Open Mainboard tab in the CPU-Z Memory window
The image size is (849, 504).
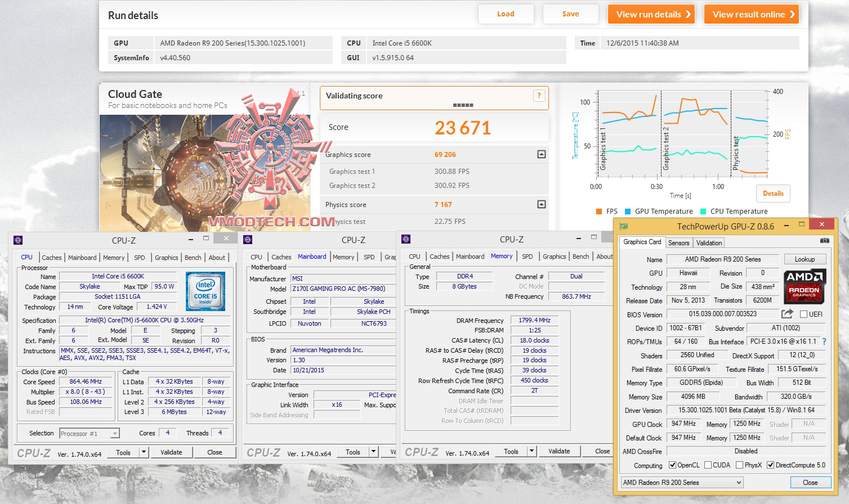pos(470,256)
